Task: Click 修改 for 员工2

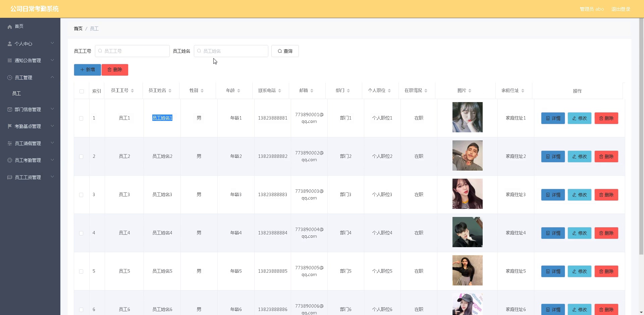Action: point(580,156)
